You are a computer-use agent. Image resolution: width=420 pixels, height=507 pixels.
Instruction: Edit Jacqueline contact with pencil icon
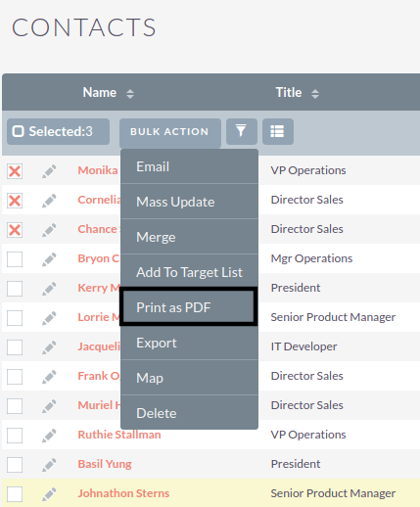49,347
